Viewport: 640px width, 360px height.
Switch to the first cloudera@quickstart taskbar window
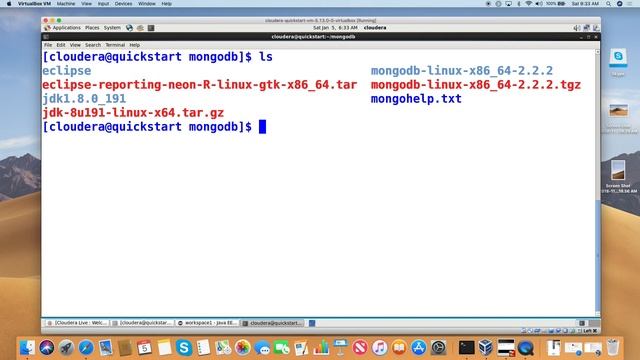tap(142, 323)
